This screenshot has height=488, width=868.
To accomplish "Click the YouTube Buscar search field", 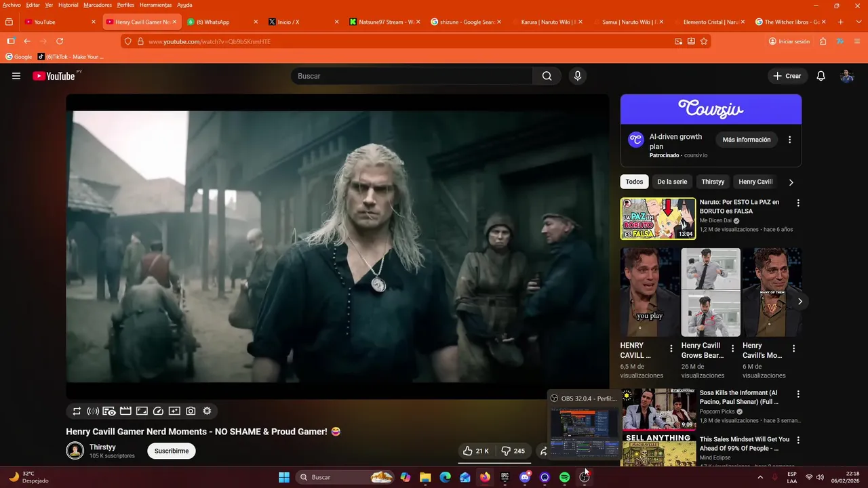I will (412, 76).
